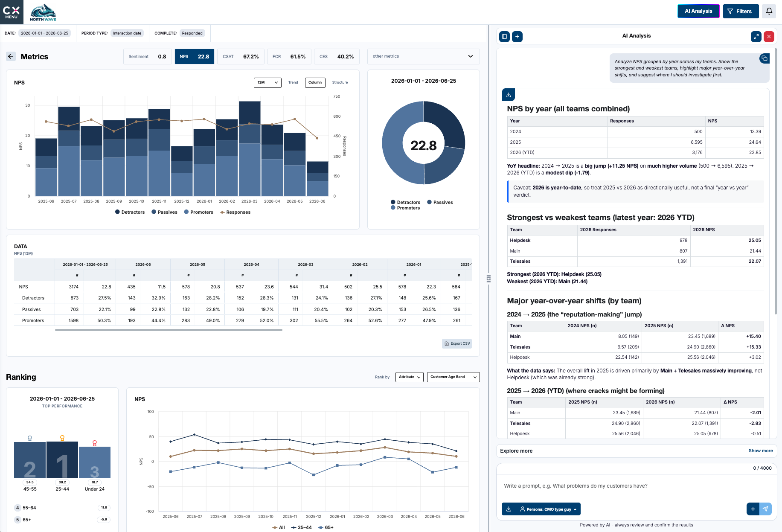Click the data table horizontal scrollbar
Screen dimensions: 782x532
pos(169,330)
